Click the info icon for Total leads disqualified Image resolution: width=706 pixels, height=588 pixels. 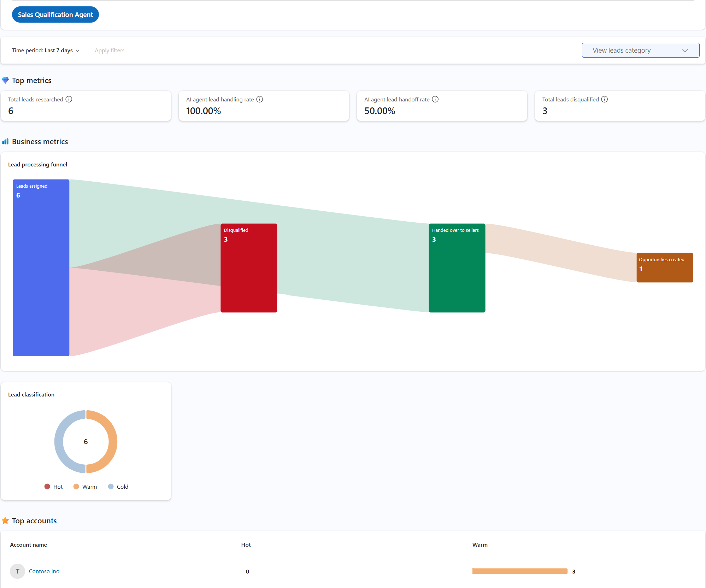pos(604,99)
